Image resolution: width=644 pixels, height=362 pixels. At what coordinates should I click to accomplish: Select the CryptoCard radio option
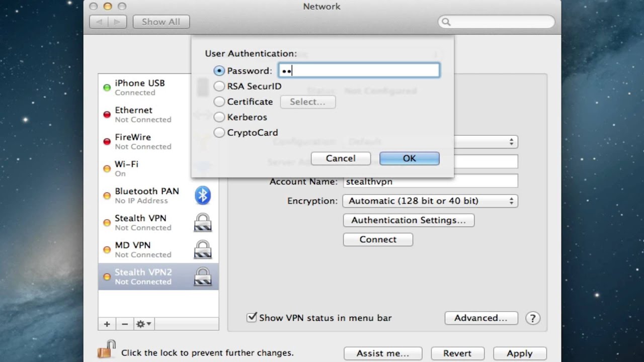pyautogui.click(x=219, y=133)
